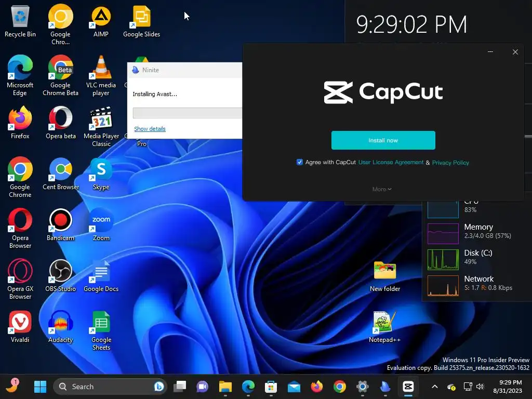Select the Firefox desktop shortcut
The width and height of the screenshot is (532, 399).
pos(20,123)
